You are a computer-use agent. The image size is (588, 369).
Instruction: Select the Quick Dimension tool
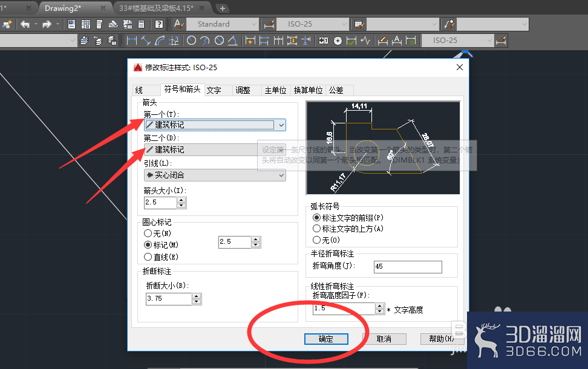click(x=250, y=41)
